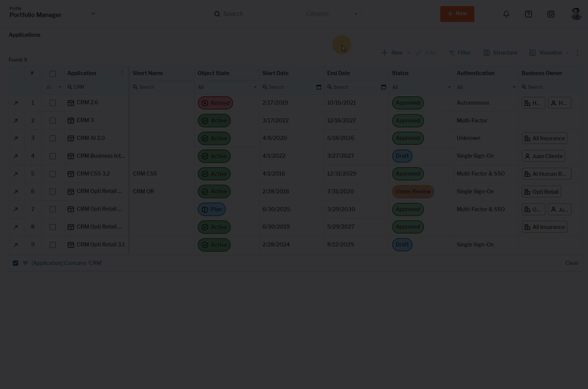
Task: Click the Clear filter link
Action: coord(572,263)
